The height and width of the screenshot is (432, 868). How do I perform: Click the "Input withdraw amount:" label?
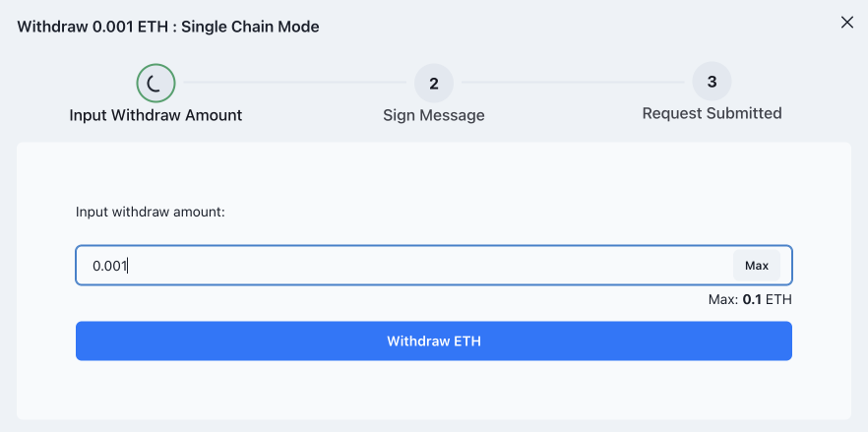coord(151,212)
